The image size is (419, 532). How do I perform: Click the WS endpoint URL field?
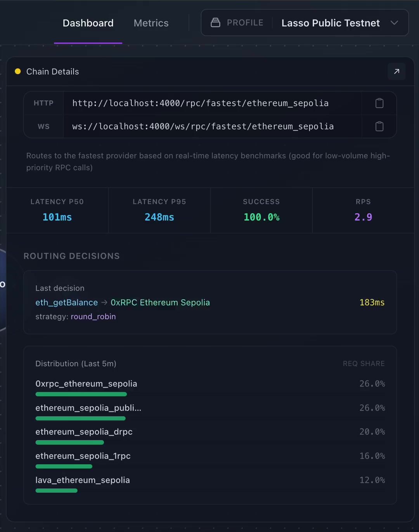pyautogui.click(x=203, y=126)
